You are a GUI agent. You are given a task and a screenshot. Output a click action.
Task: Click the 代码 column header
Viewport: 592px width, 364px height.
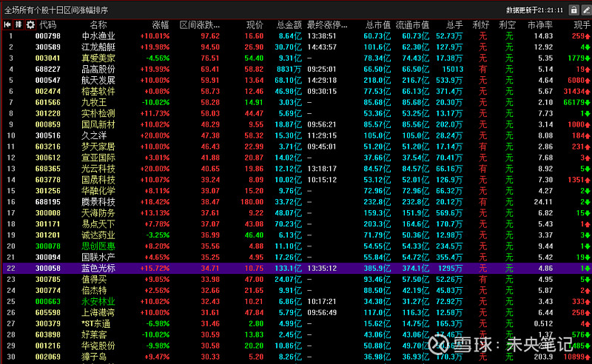47,24
